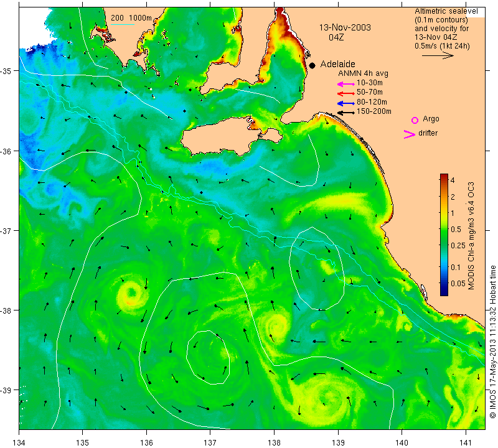Click latitude axis label -37

point(6,230)
